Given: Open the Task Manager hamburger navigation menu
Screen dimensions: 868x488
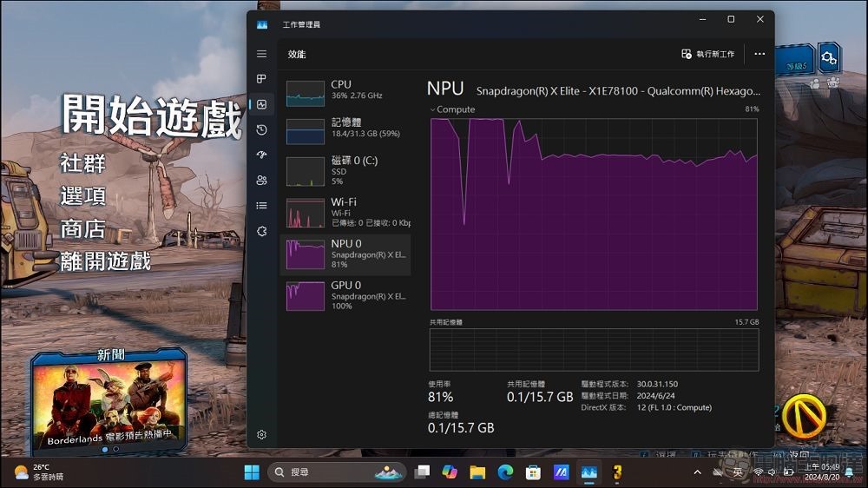Looking at the screenshot, I should tap(262, 54).
